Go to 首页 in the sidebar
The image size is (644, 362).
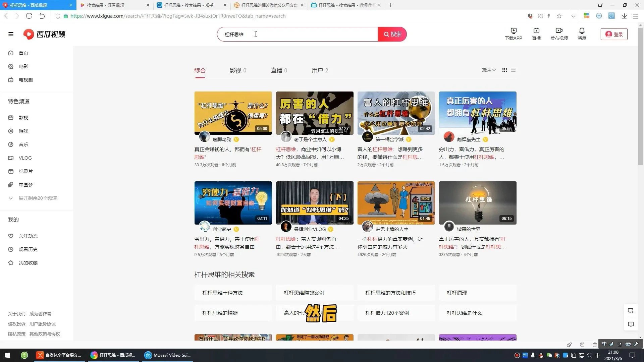tap(23, 53)
